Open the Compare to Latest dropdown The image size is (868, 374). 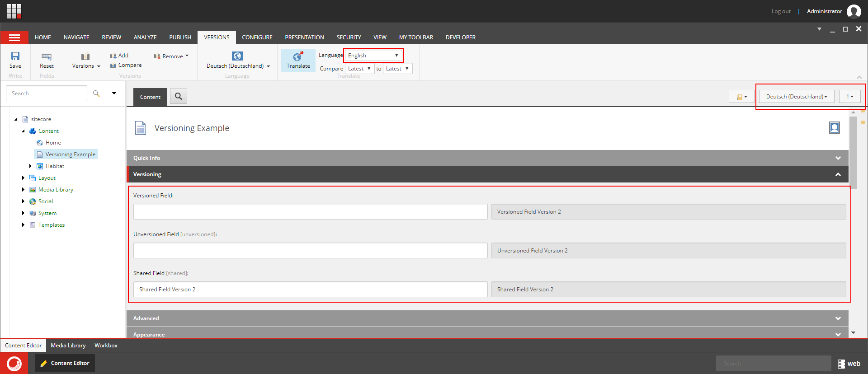coord(397,68)
